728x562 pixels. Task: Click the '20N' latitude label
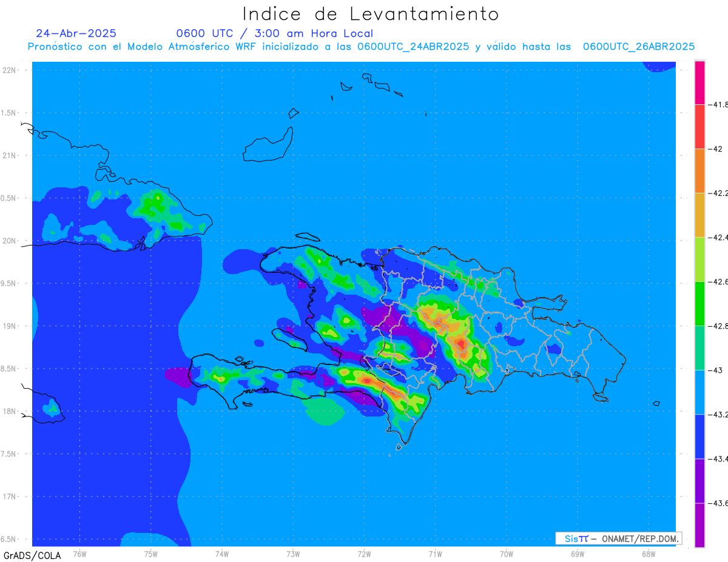point(10,241)
